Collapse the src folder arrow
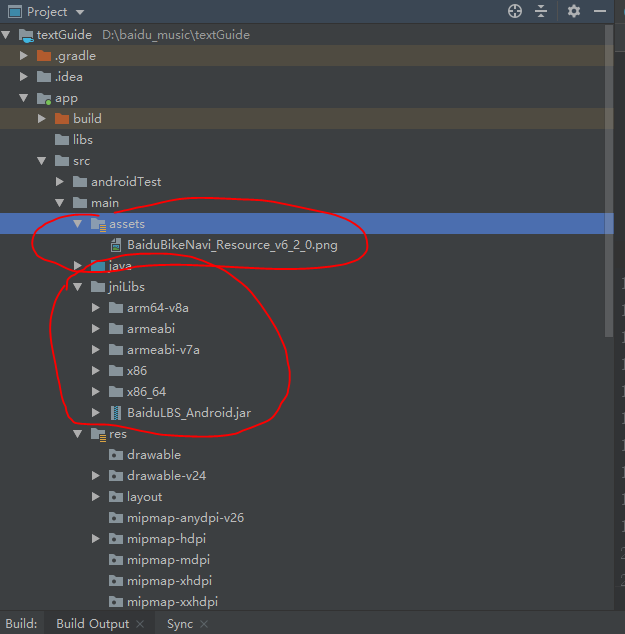 pyautogui.click(x=41, y=161)
